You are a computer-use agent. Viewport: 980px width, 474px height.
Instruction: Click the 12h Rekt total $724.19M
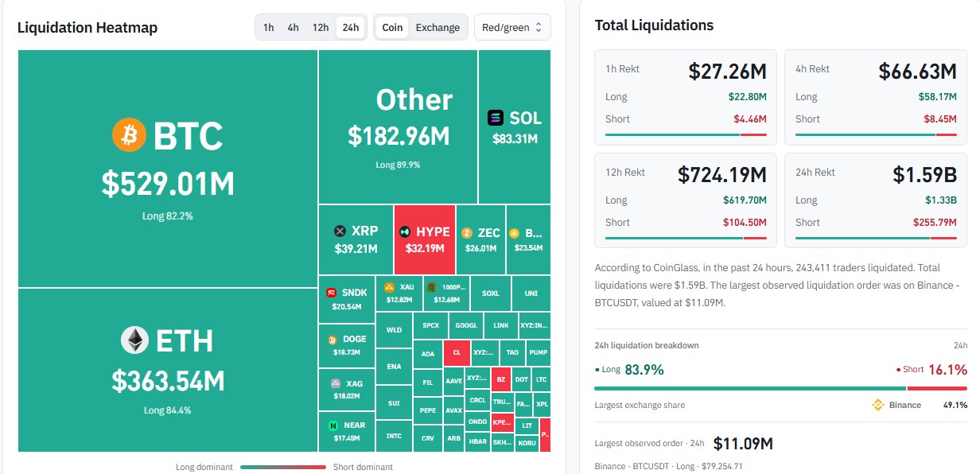722,174
